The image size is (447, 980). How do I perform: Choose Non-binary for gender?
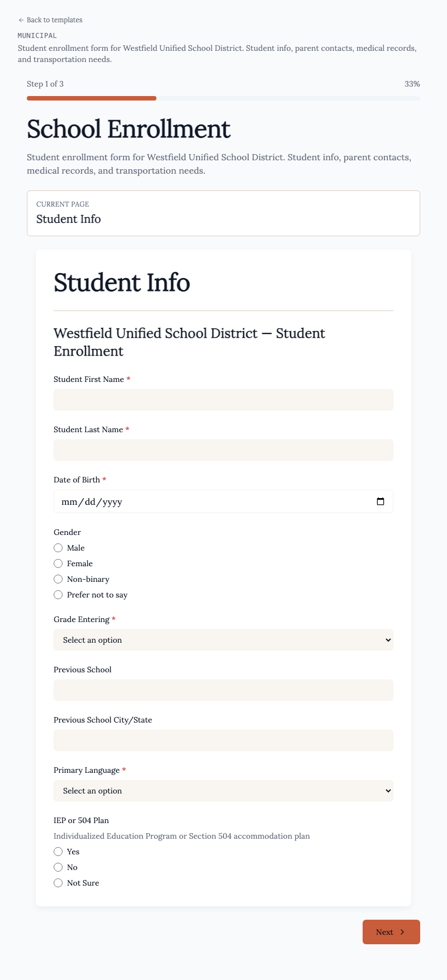pos(58,579)
